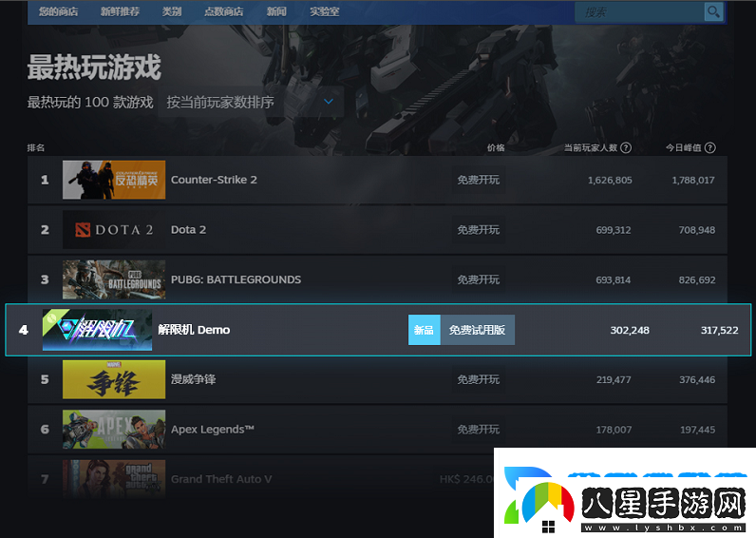Click 免费开玩 button for PUBG
The width and height of the screenshot is (756, 538).
479,279
